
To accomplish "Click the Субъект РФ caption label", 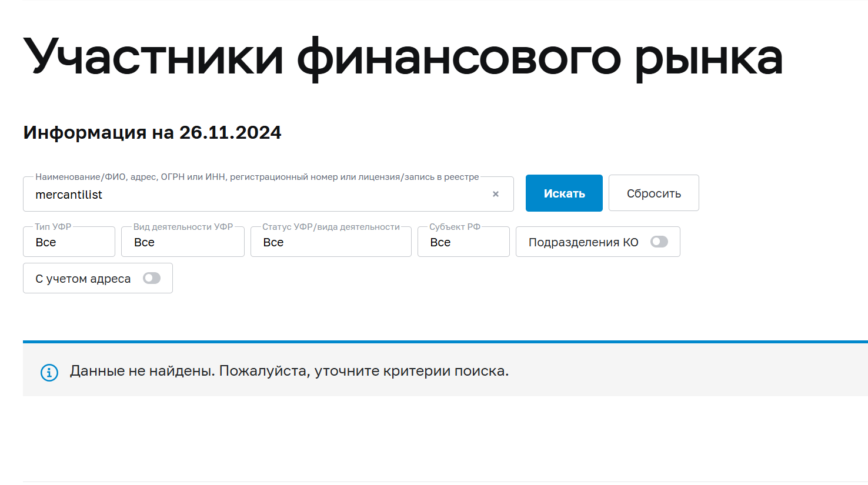I will pyautogui.click(x=455, y=226).
